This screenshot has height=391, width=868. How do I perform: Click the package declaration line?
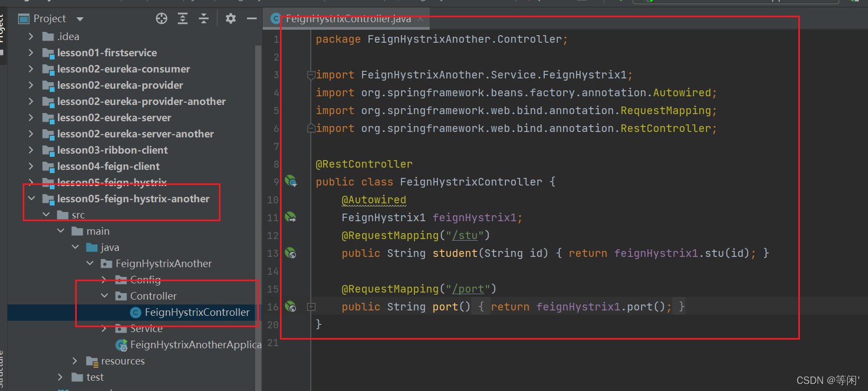pos(442,39)
